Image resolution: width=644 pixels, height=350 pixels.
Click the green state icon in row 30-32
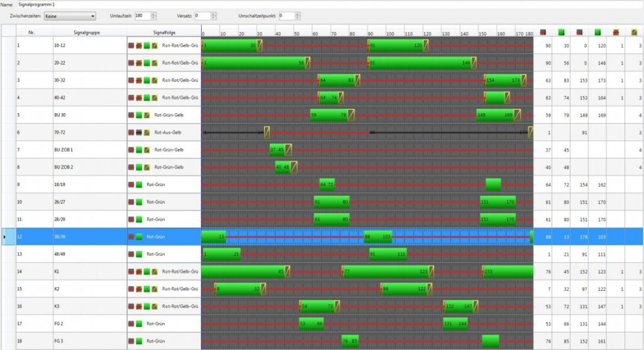tap(147, 80)
